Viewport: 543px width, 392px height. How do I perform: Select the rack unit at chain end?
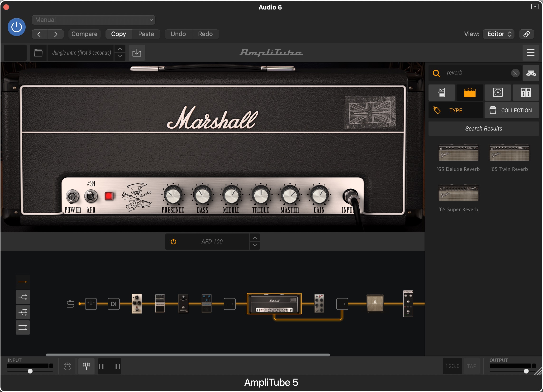click(408, 303)
